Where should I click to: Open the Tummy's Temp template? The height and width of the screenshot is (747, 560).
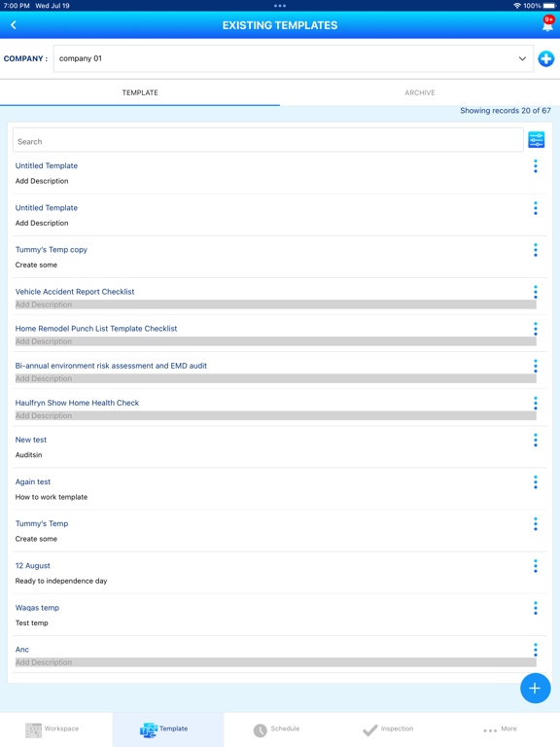click(x=42, y=523)
